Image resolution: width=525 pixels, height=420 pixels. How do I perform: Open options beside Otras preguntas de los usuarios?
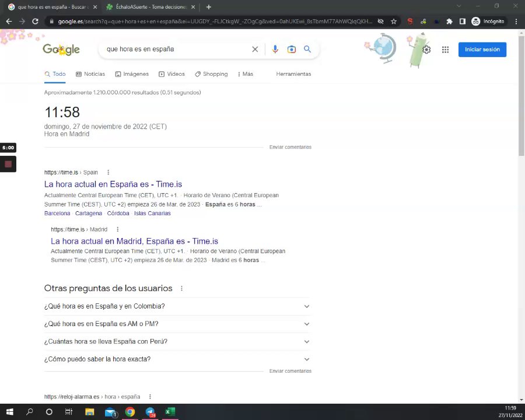click(x=181, y=288)
